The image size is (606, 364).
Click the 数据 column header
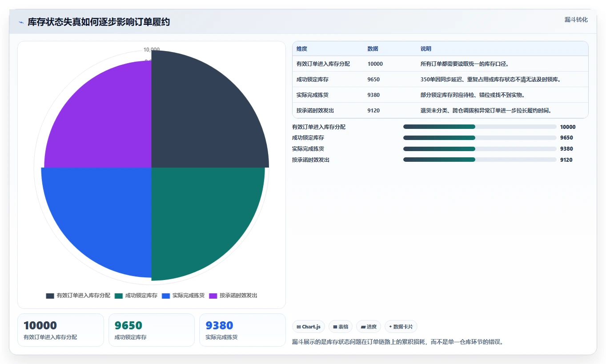click(x=373, y=49)
